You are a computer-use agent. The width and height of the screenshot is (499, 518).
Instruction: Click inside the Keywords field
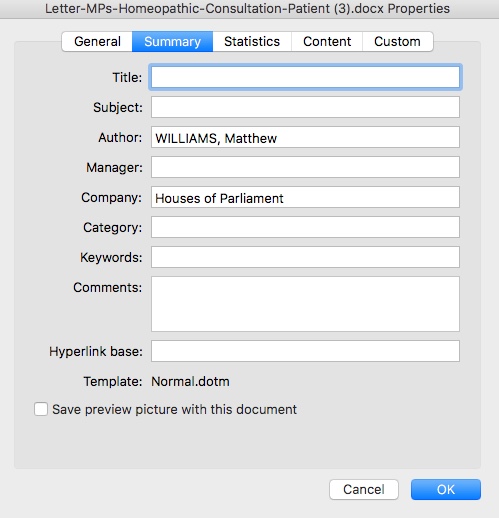click(305, 257)
